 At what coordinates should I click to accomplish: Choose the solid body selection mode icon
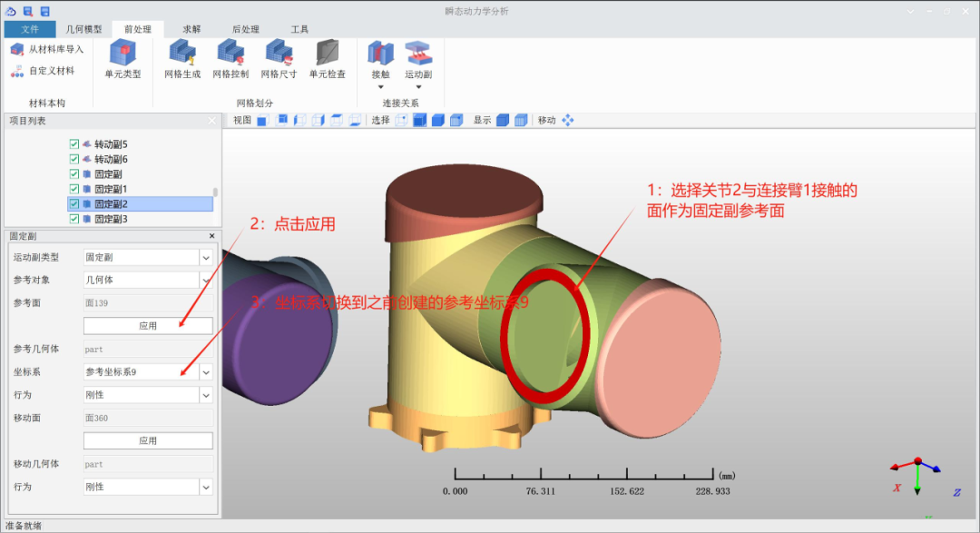coord(438,120)
